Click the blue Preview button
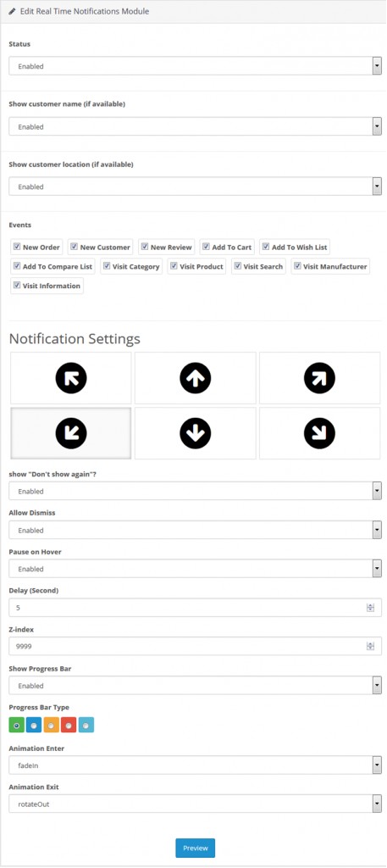 (195, 848)
